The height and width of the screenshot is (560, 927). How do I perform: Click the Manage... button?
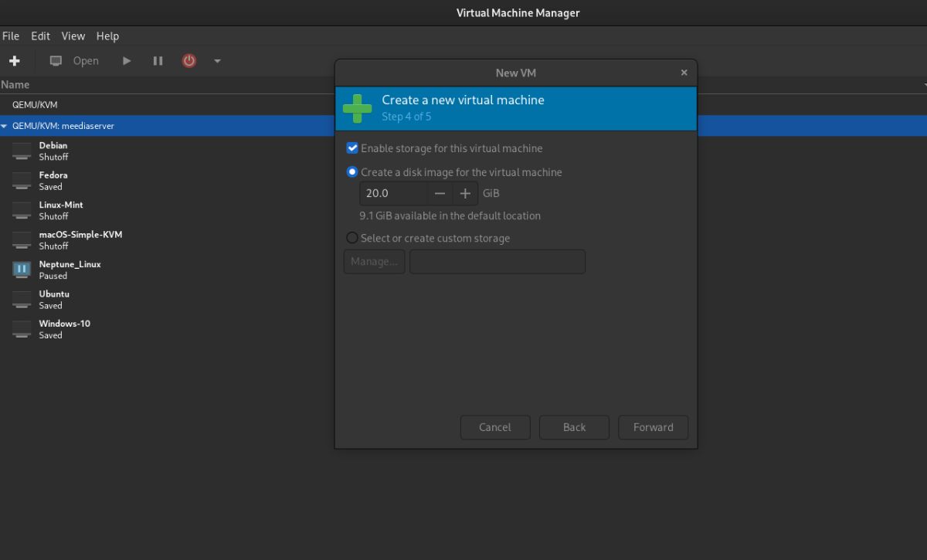pyautogui.click(x=374, y=261)
